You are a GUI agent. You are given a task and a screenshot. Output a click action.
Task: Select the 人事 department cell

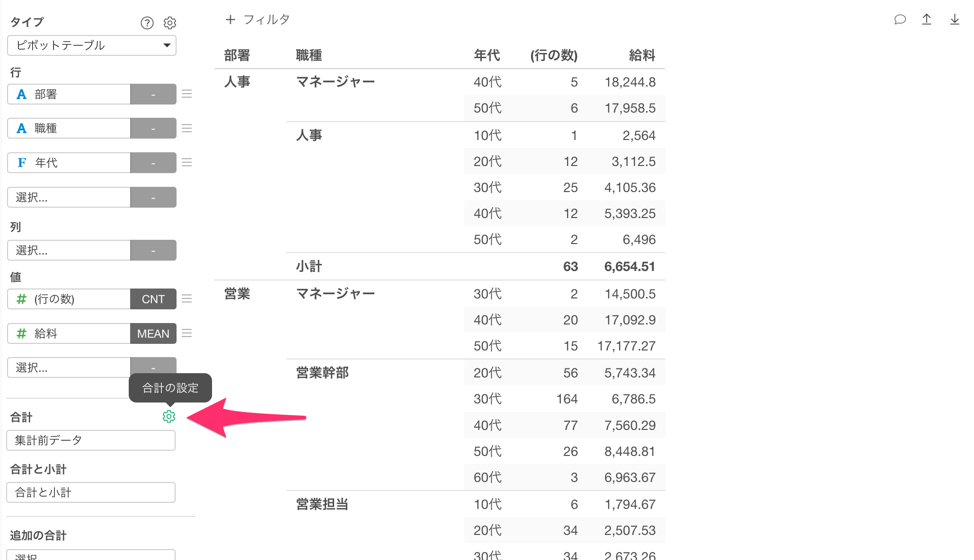pos(237,82)
